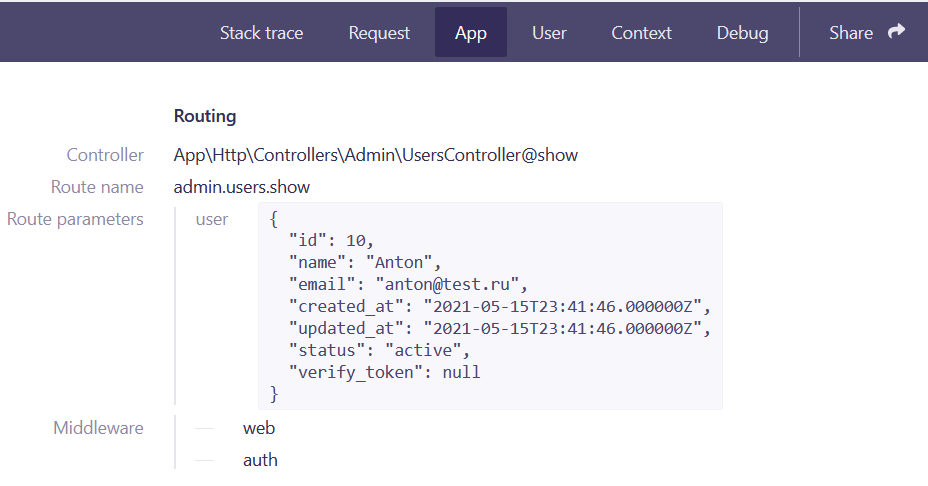Select the web middleware entry
The width and height of the screenshot is (928, 486).
click(x=259, y=428)
